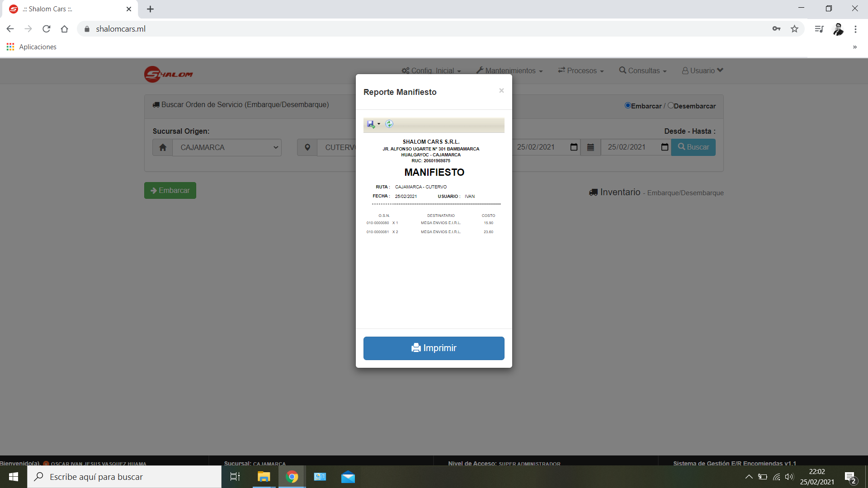The height and width of the screenshot is (488, 868).
Task: Open File Explorer from the taskbar
Action: pyautogui.click(x=264, y=477)
